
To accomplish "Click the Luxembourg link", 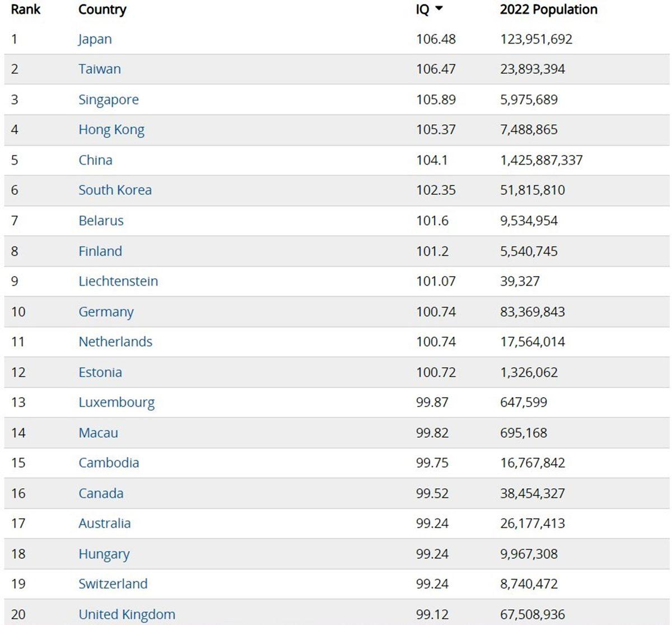I will point(116,403).
